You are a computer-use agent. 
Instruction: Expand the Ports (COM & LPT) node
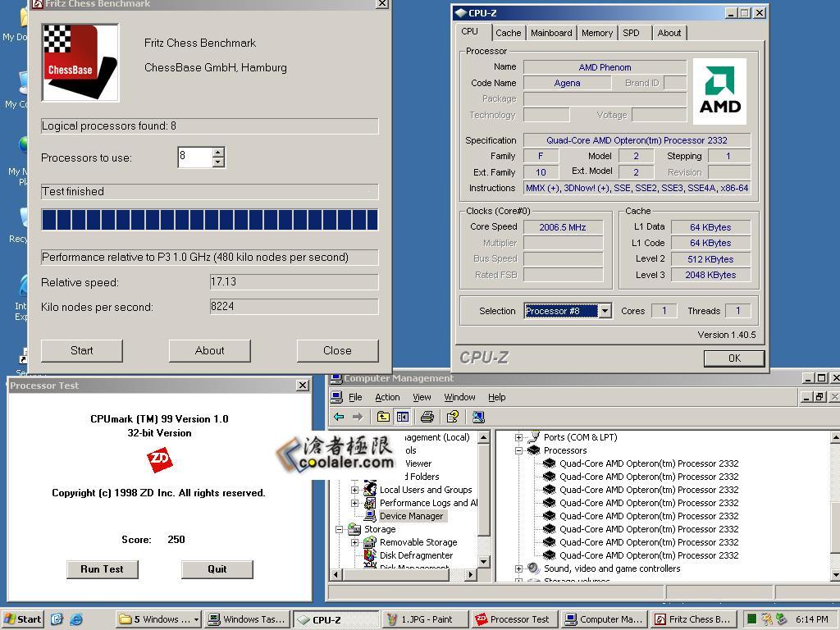tap(518, 437)
